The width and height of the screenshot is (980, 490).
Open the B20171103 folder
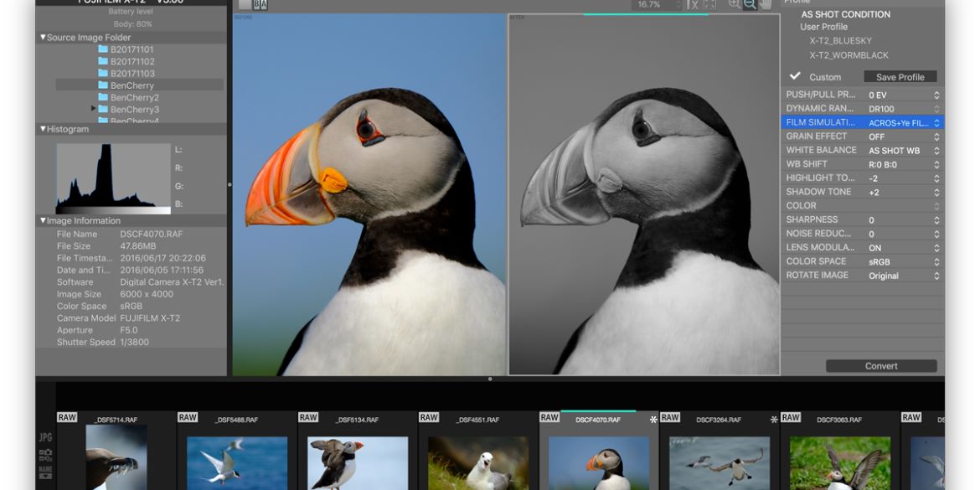[126, 73]
